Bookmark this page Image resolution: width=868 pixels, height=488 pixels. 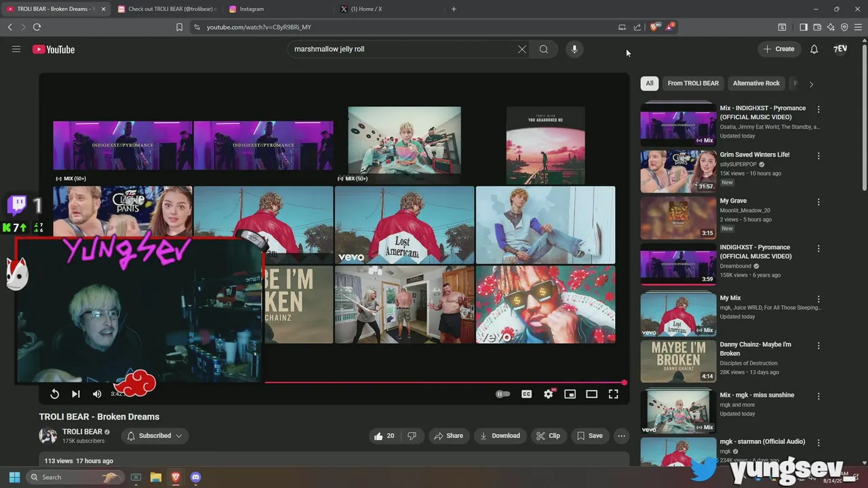pyautogui.click(x=179, y=27)
